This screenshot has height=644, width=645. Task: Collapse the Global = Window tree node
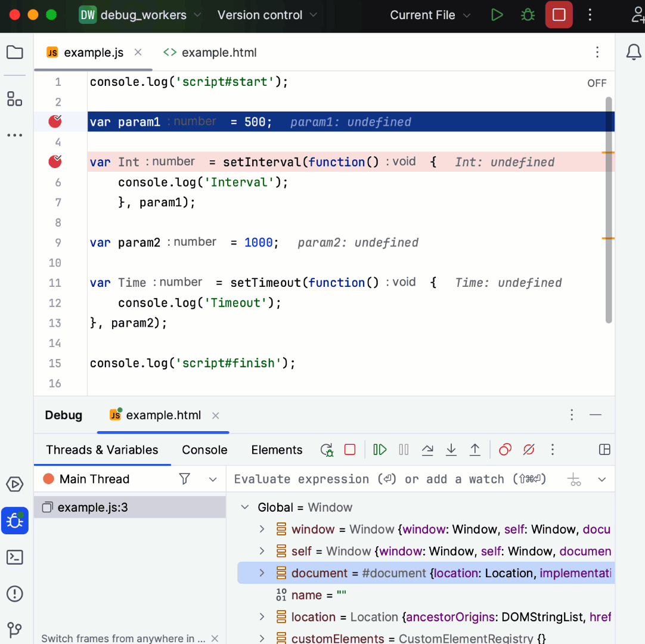[x=244, y=507]
